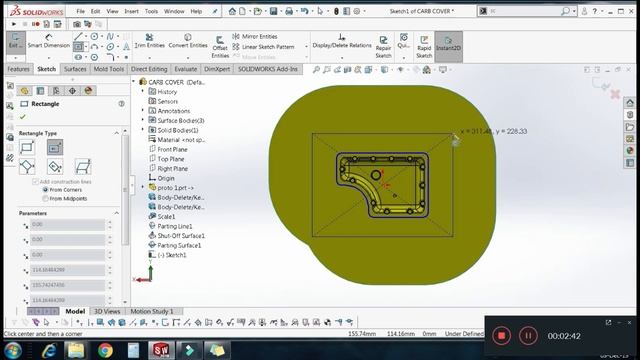
Task: Expand the History tree node
Action: (x=143, y=91)
